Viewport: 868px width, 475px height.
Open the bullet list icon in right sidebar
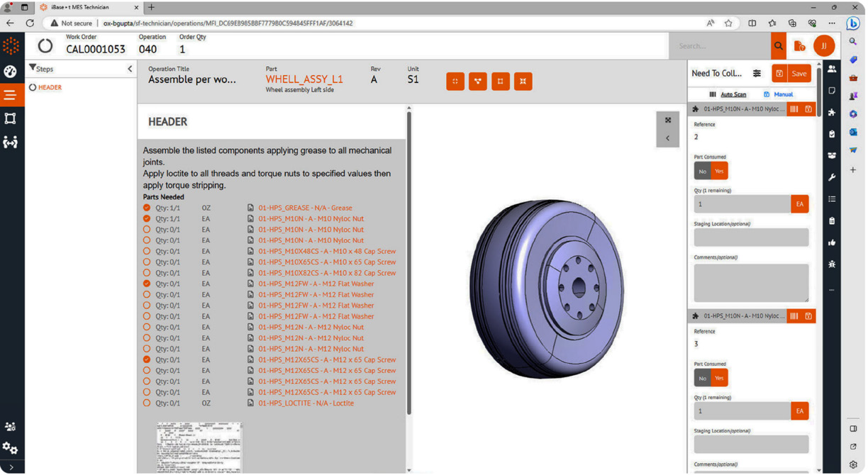832,199
